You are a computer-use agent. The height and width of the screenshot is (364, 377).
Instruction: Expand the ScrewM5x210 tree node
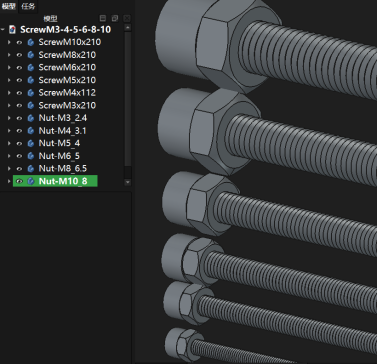9,80
